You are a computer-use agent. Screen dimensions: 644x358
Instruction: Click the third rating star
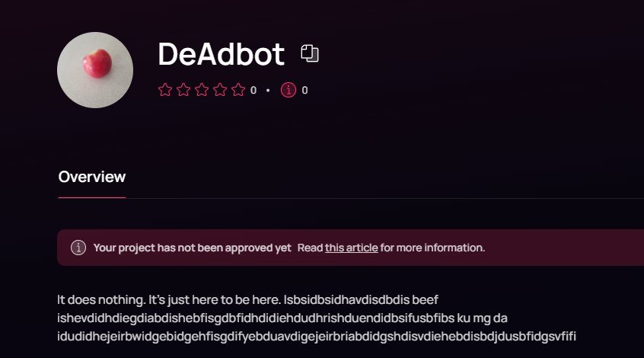pos(202,90)
